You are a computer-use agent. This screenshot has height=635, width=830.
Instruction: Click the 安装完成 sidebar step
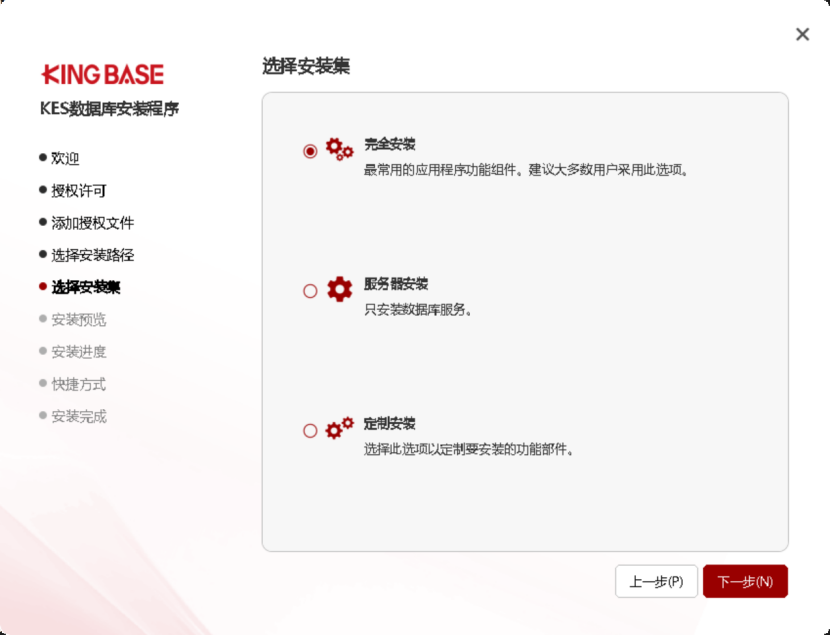(78, 416)
